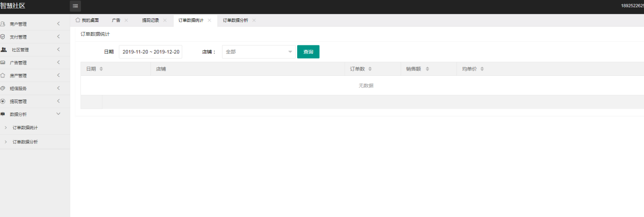Open 订单数据统计 in the sidebar

pyautogui.click(x=25, y=128)
